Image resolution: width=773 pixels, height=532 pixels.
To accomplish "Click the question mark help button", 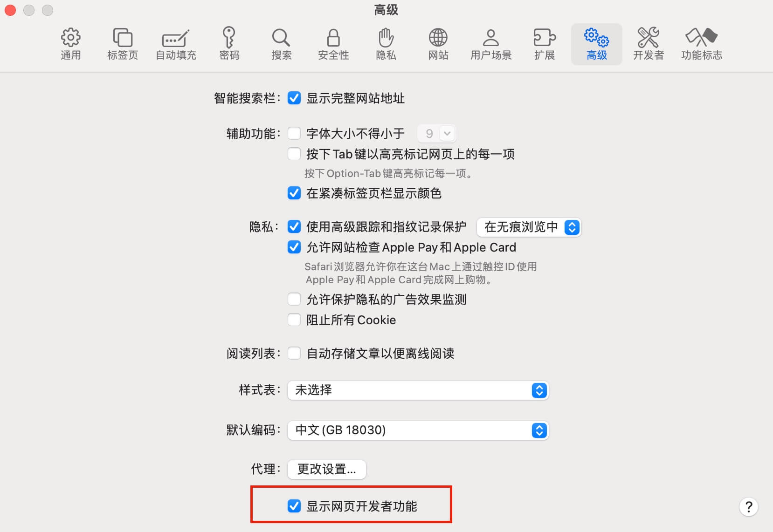I will [x=748, y=507].
